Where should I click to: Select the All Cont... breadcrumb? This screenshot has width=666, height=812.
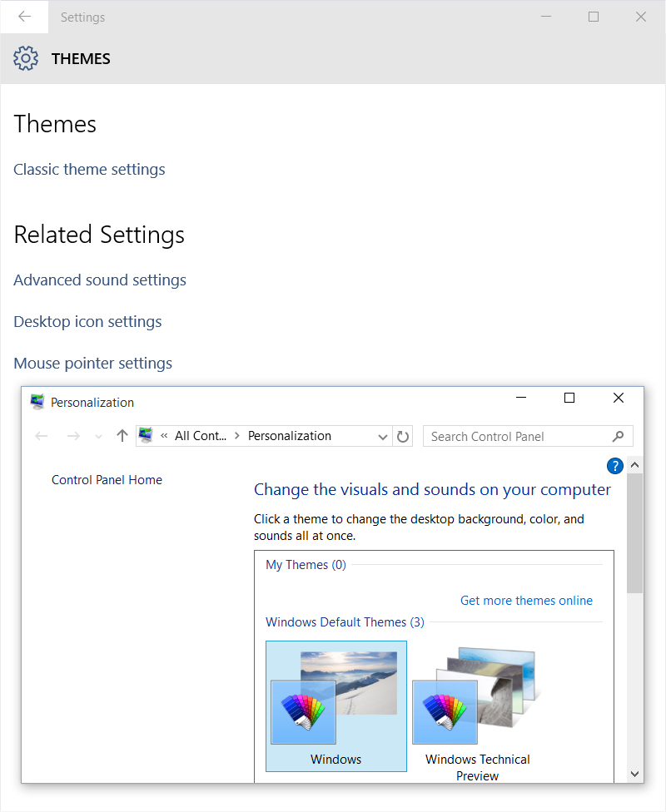(x=201, y=436)
